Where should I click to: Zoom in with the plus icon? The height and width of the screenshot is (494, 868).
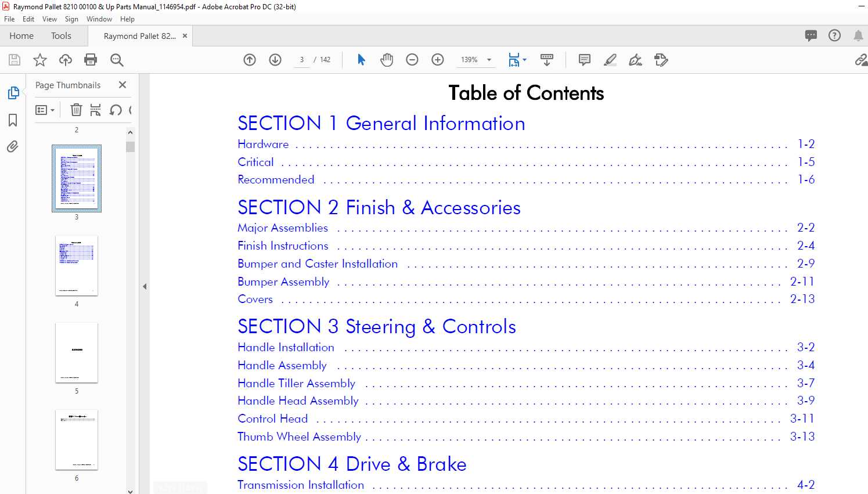pos(438,60)
